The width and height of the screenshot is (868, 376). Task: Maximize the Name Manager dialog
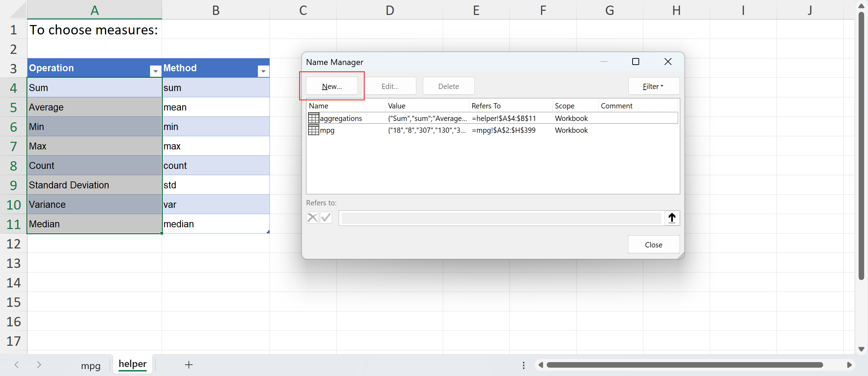pos(635,62)
